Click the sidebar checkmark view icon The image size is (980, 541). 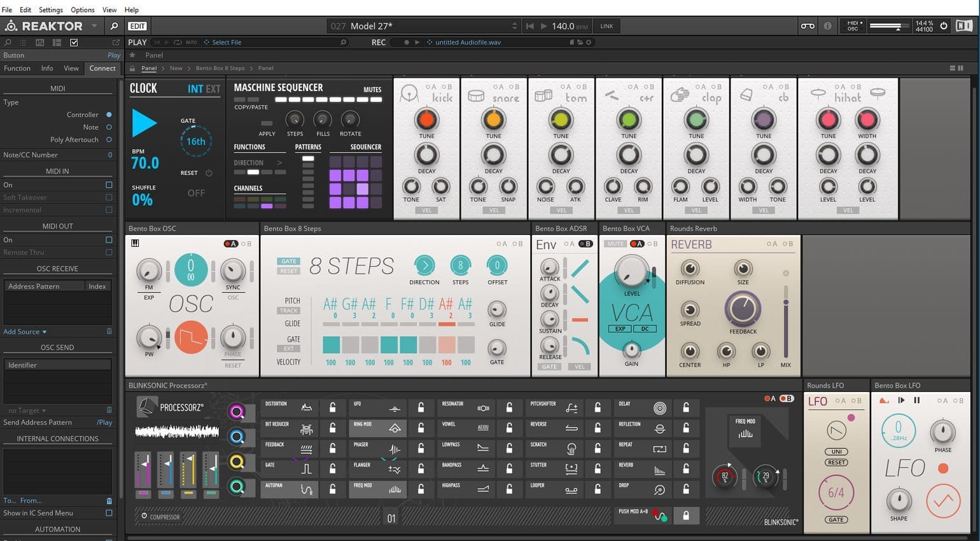point(74,42)
